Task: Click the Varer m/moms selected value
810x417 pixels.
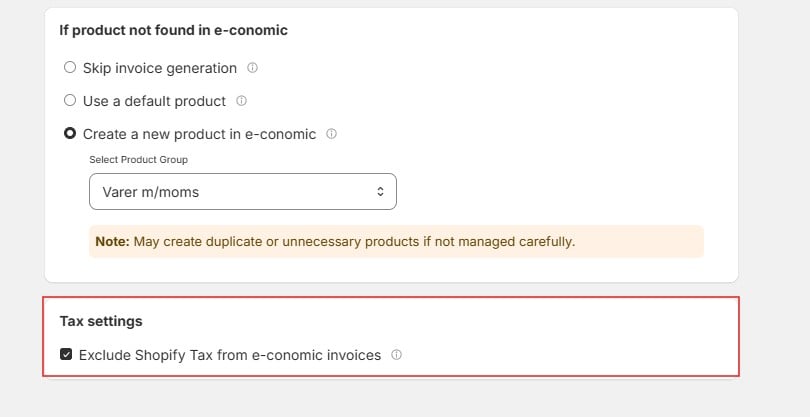Action: click(x=150, y=192)
